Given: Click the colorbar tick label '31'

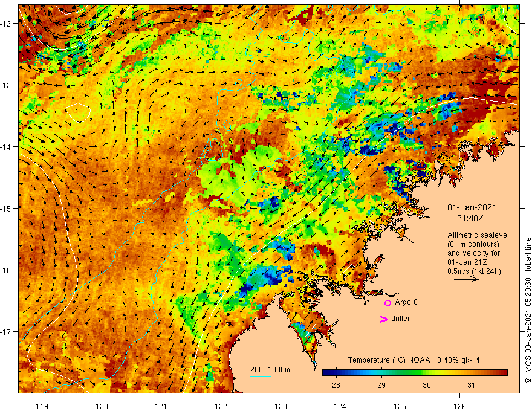Looking at the screenshot, I should pos(471,386).
